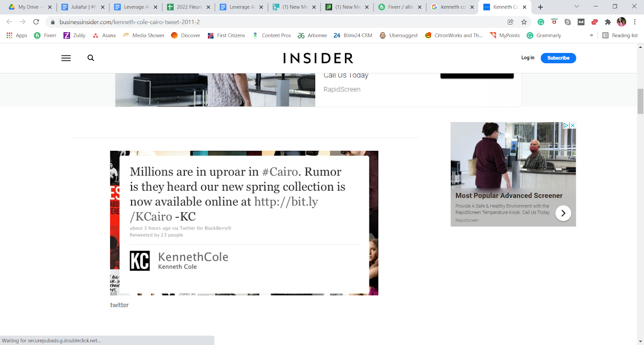Image resolution: width=644 pixels, height=345 pixels.
Task: Click the ad's next arrow button
Action: [563, 213]
